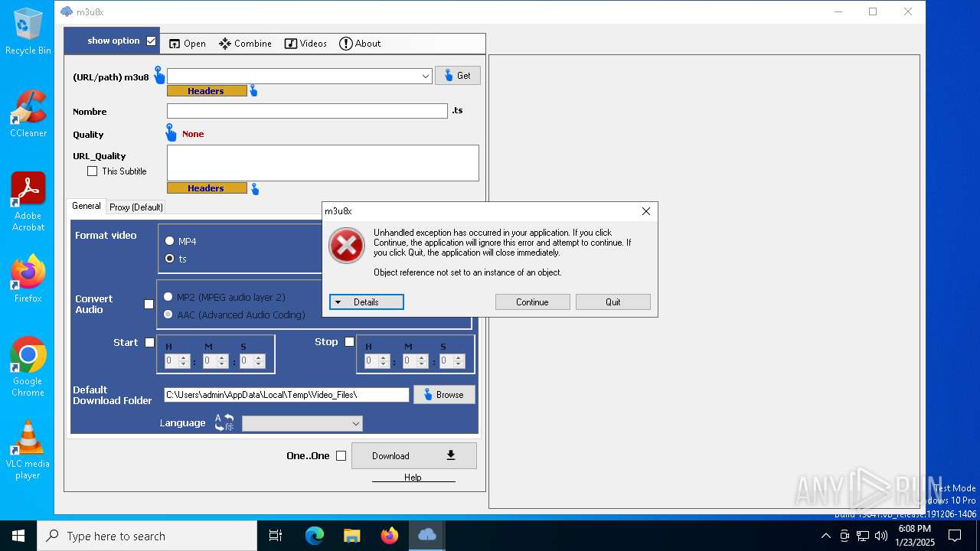Select Google Chrome desktop icon
The width and height of the screenshot is (980, 551).
[28, 367]
